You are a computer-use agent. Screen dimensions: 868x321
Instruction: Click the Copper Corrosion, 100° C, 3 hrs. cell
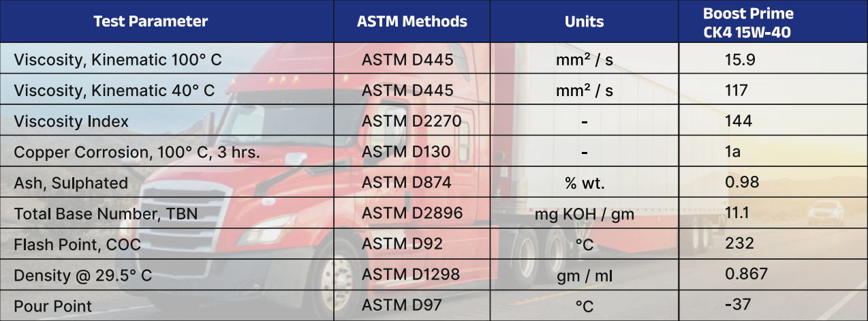[x=137, y=152]
